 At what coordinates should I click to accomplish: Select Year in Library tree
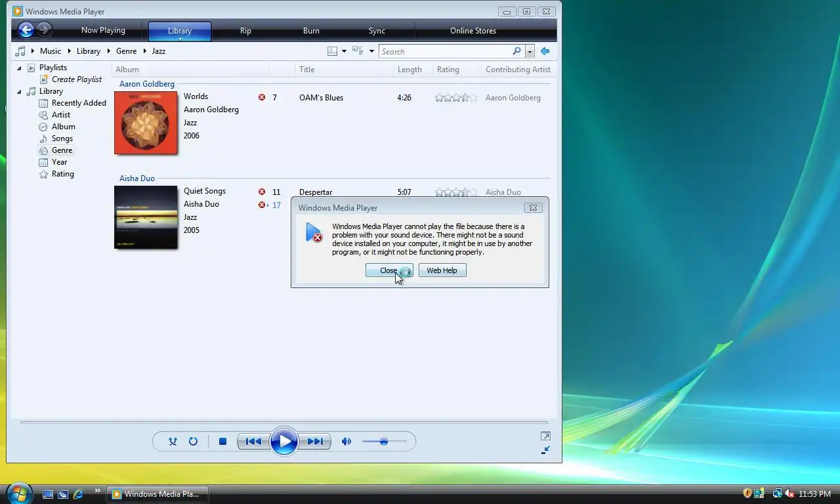point(60,162)
